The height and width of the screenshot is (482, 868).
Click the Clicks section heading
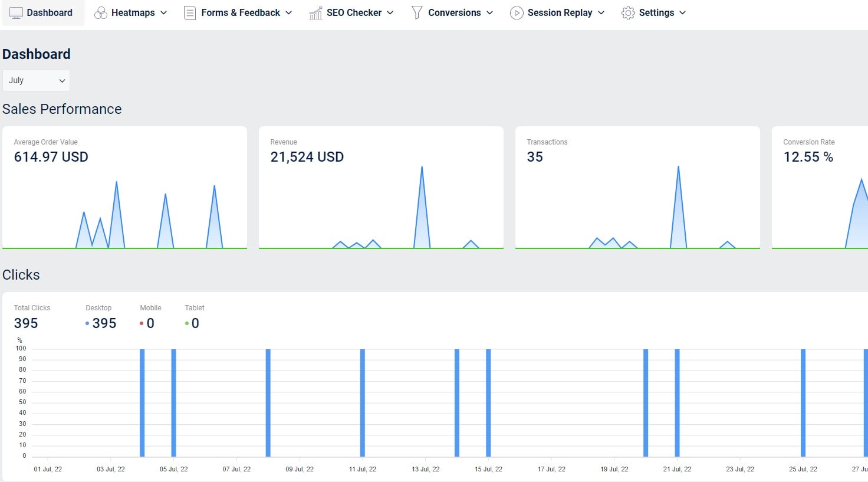pos(21,275)
